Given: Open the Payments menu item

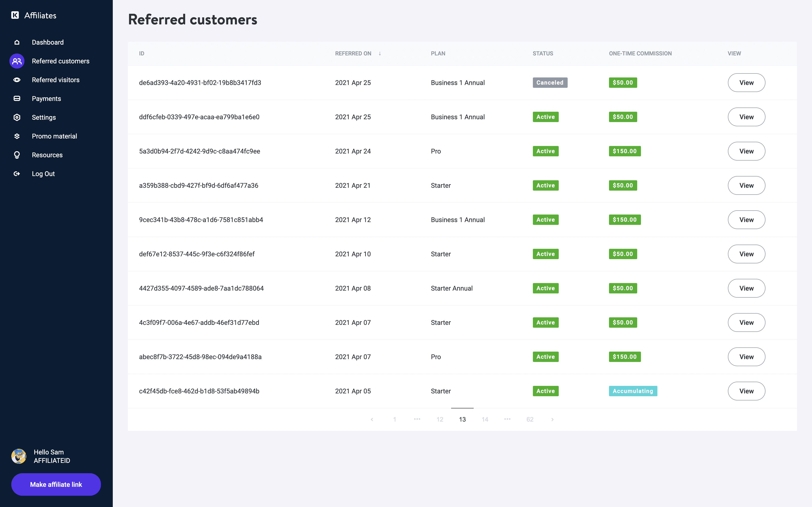Looking at the screenshot, I should pos(46,99).
